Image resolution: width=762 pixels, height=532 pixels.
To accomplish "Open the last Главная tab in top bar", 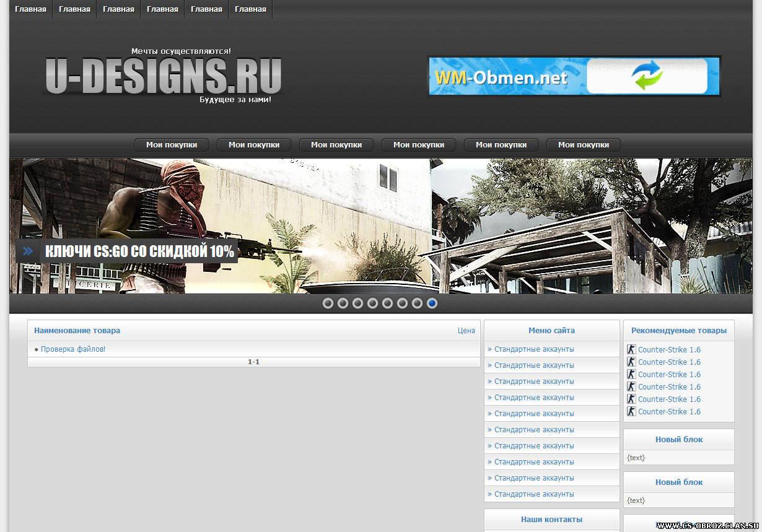I will pyautogui.click(x=250, y=9).
